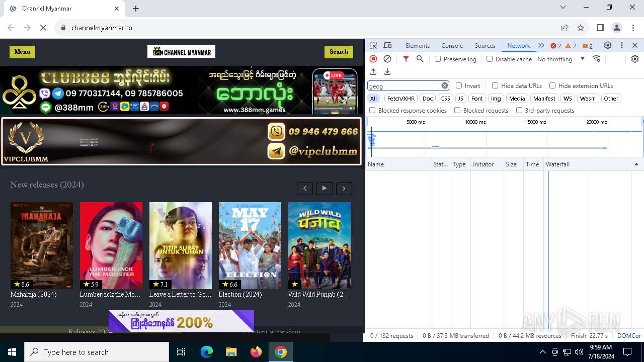Check Blocked response cookies
644x362 pixels.
(x=372, y=110)
